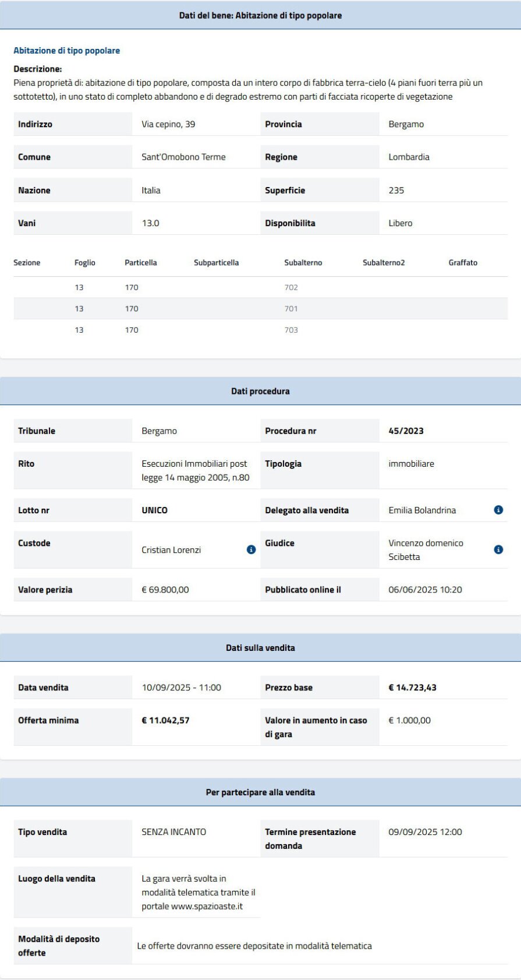Select subalterno value 702
Screen dimensions: 521x980
coord(291,287)
